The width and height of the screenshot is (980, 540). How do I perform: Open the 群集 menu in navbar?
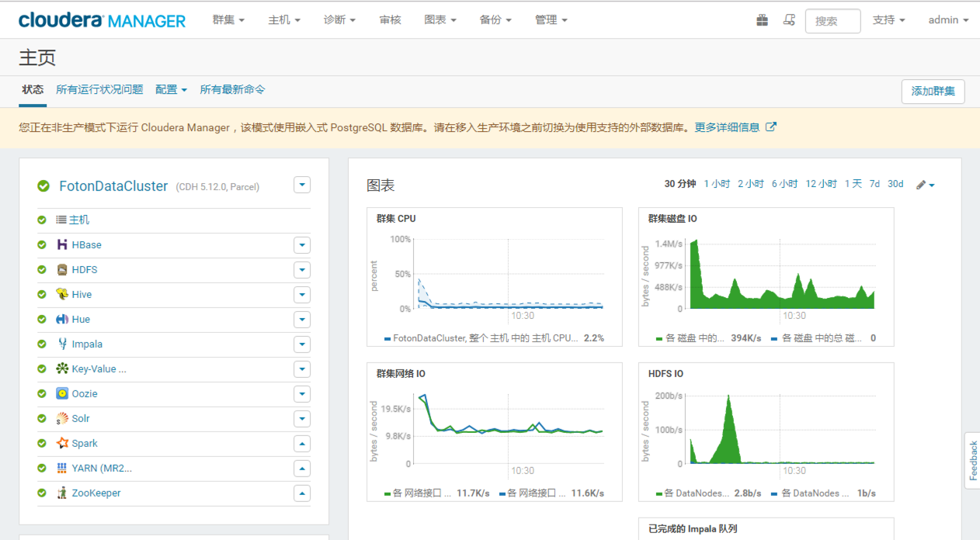coord(228,20)
